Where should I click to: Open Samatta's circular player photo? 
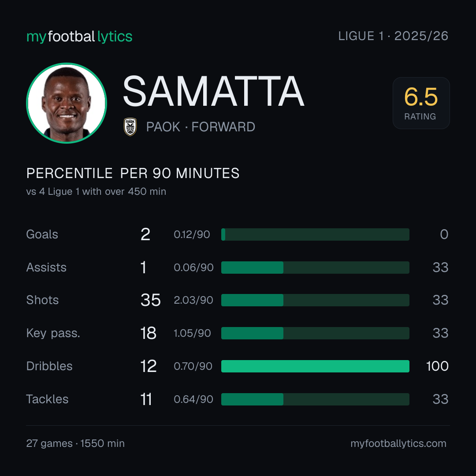coord(67,103)
